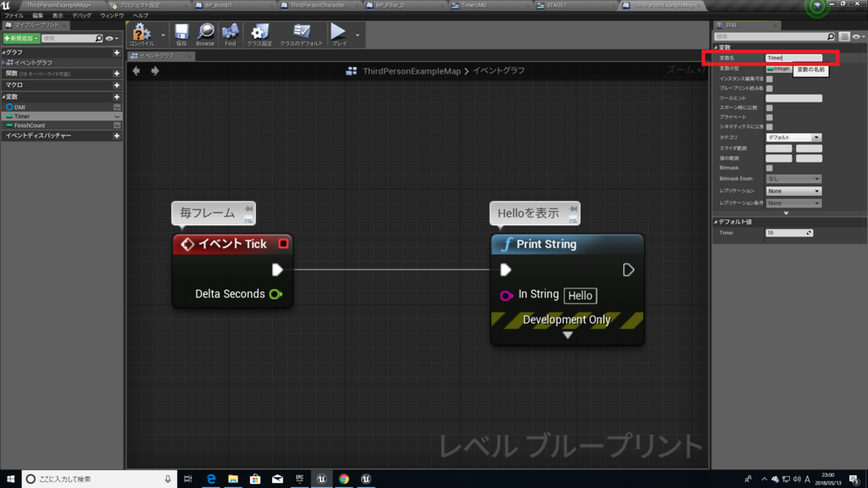This screenshot has width=868, height=488.
Task: Add a new macro with plus
Action: pos(117,86)
